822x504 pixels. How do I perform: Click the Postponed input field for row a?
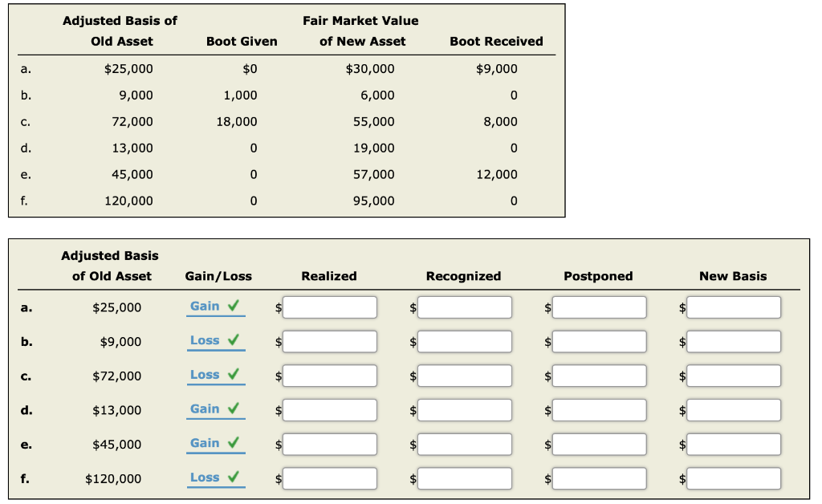599,307
